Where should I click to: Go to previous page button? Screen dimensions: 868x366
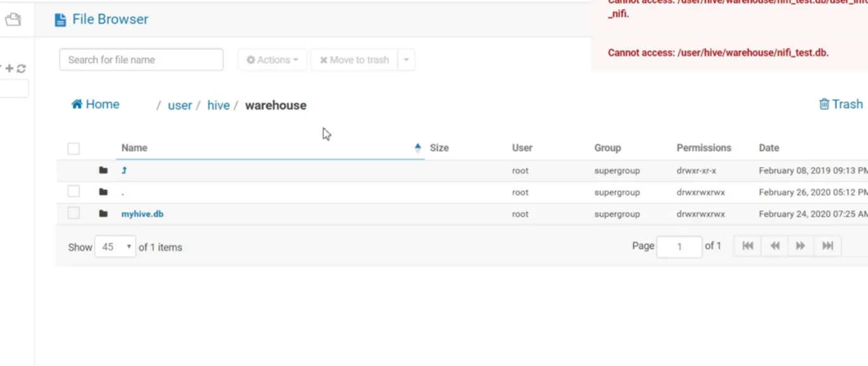point(774,246)
